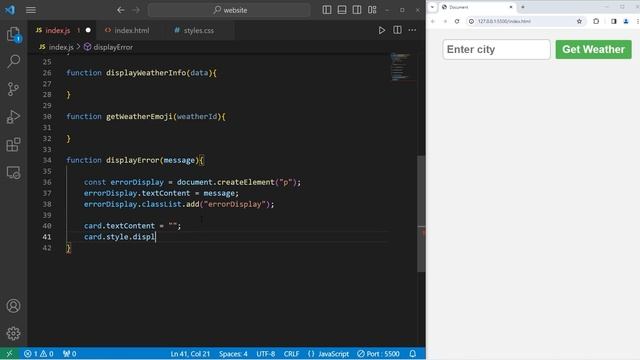Open the Run and Debug view
640x360 pixels.
click(x=13, y=117)
